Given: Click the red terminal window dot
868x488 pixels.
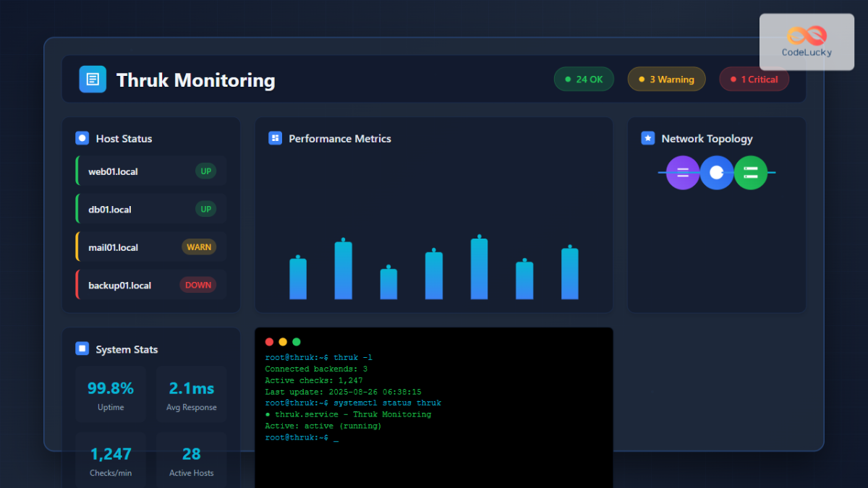Looking at the screenshot, I should pos(270,342).
